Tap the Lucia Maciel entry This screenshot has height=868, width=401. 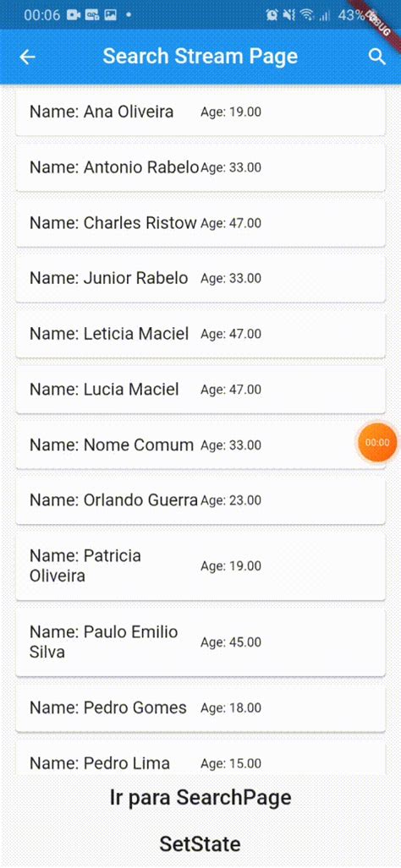tap(200, 389)
